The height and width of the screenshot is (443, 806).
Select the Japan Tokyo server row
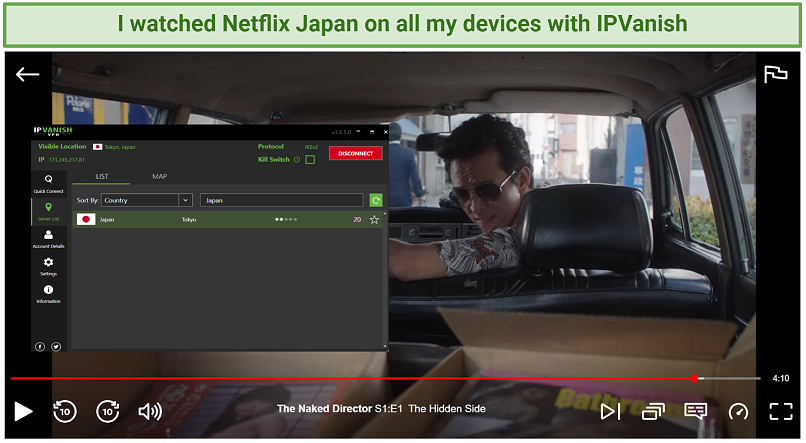228,219
